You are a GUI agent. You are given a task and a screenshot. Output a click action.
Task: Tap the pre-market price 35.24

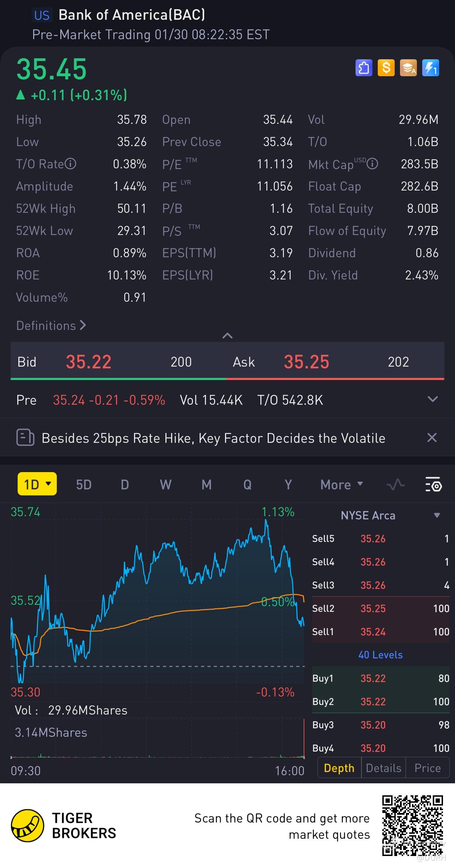pyautogui.click(x=69, y=400)
